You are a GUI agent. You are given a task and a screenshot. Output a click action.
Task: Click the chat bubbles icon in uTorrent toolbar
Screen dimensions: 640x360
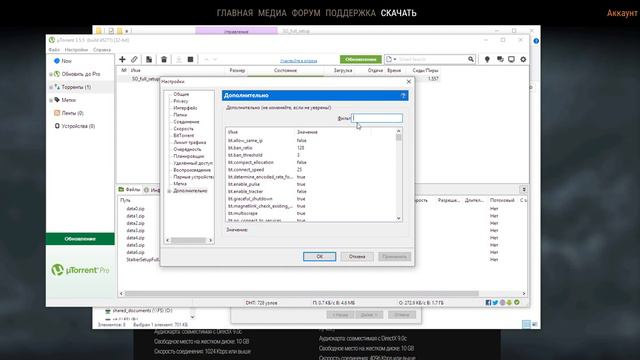pyautogui.click(x=500, y=60)
